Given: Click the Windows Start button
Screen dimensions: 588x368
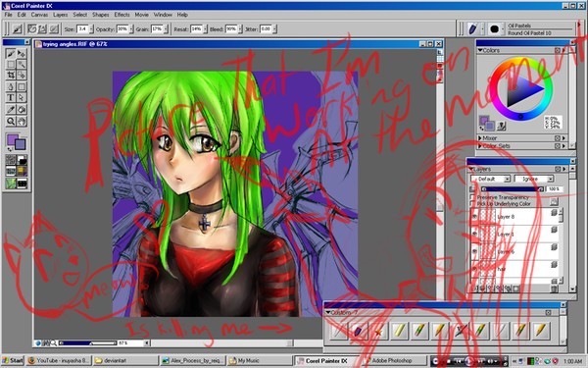Looking at the screenshot, I should 13,360.
